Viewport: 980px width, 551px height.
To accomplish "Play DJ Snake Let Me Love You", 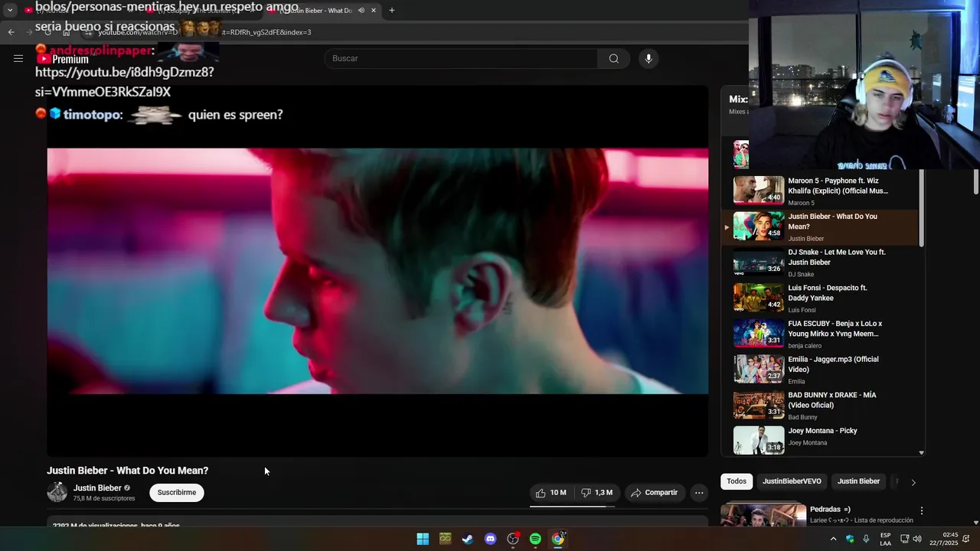I will click(x=821, y=262).
